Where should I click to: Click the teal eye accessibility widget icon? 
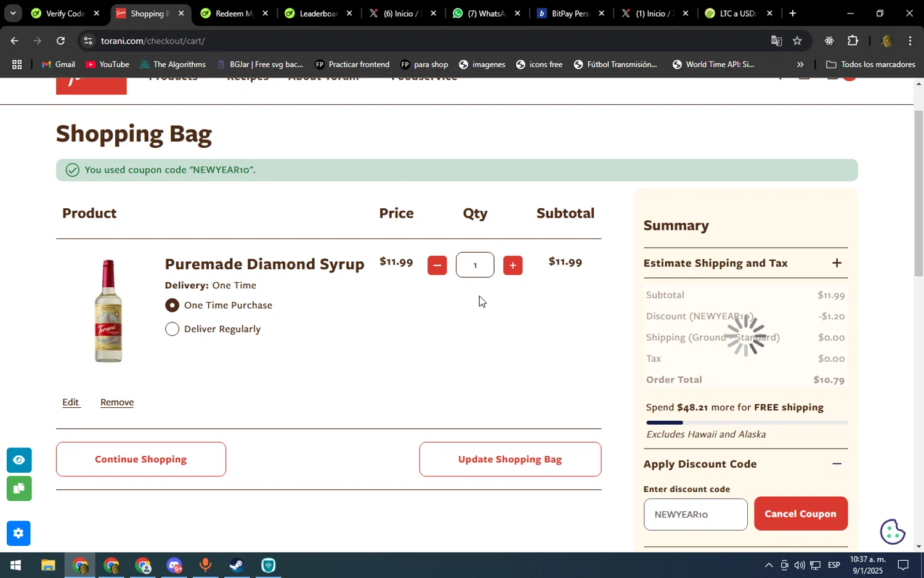coord(19,460)
